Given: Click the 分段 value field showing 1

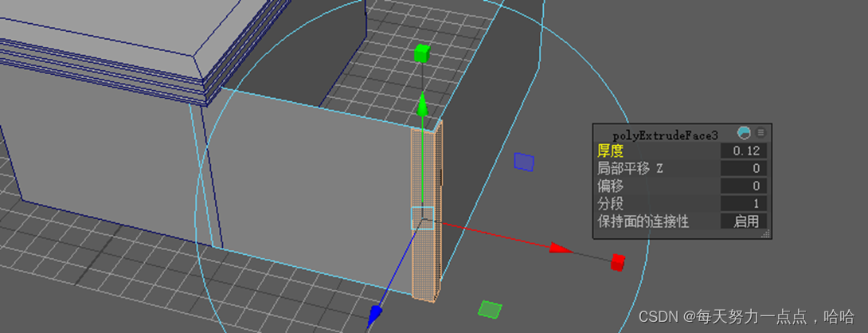Looking at the screenshot, I should 744,204.
